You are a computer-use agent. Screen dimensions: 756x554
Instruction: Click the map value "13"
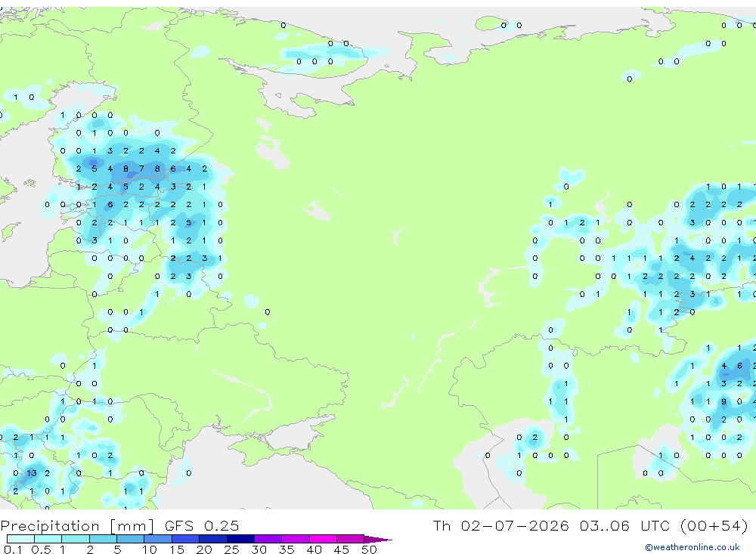pos(31,473)
